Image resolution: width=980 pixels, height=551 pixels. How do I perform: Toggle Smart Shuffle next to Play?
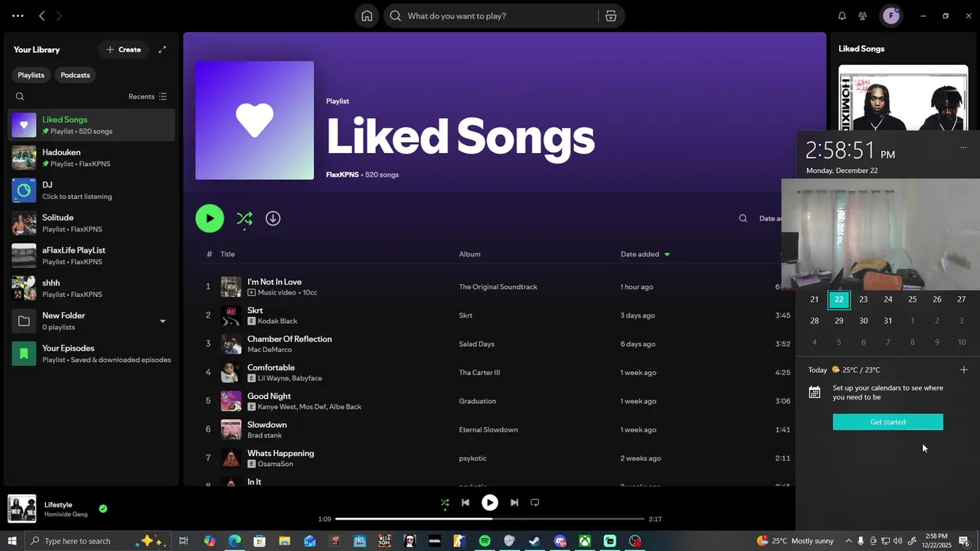point(244,220)
